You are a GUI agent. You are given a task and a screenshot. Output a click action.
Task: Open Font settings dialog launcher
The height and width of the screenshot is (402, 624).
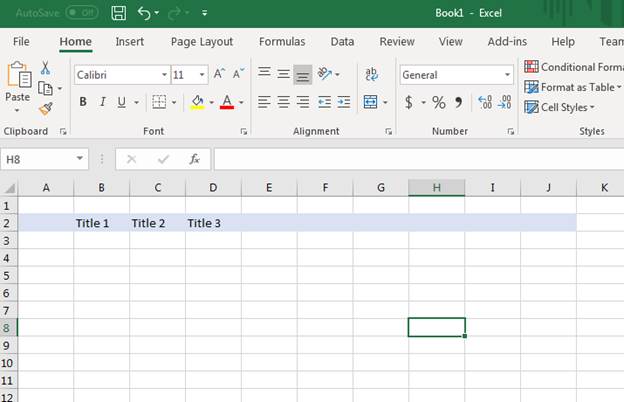[x=244, y=132]
